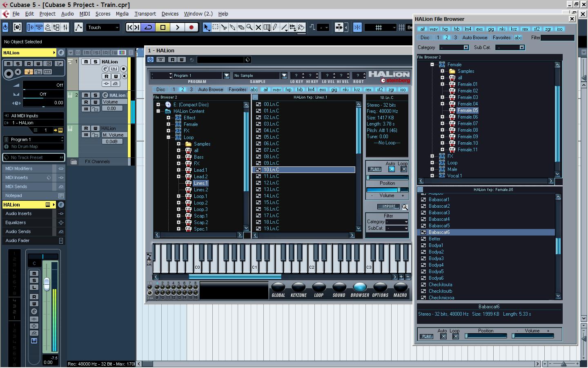Click the Filter input field in File Browser window

pos(557,38)
